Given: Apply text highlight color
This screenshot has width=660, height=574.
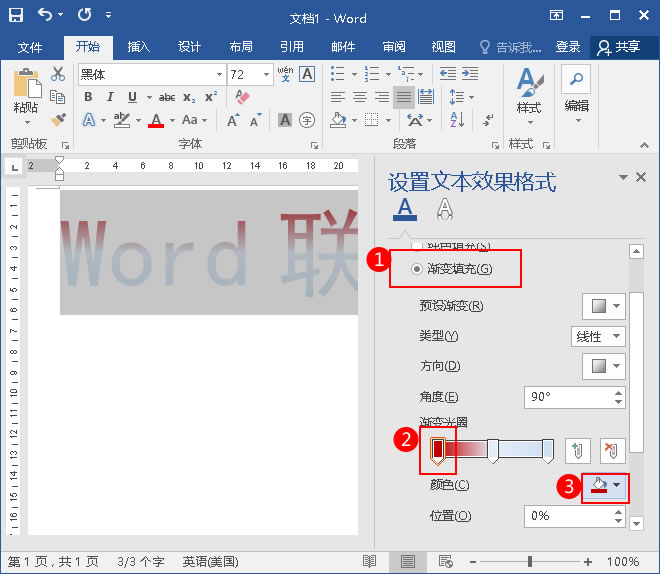Looking at the screenshot, I should point(122,120).
